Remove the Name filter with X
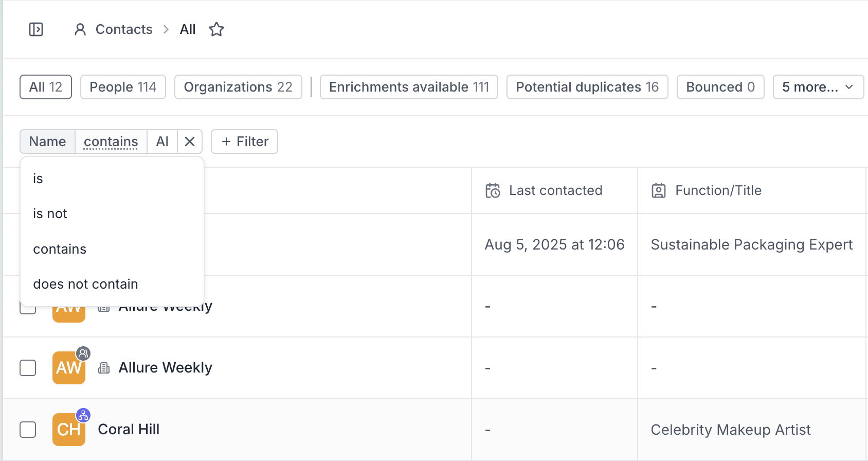868x461 pixels. pos(190,141)
